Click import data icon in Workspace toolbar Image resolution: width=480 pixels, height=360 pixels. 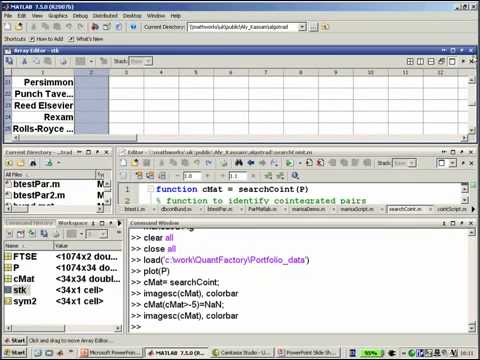[x=32, y=234]
